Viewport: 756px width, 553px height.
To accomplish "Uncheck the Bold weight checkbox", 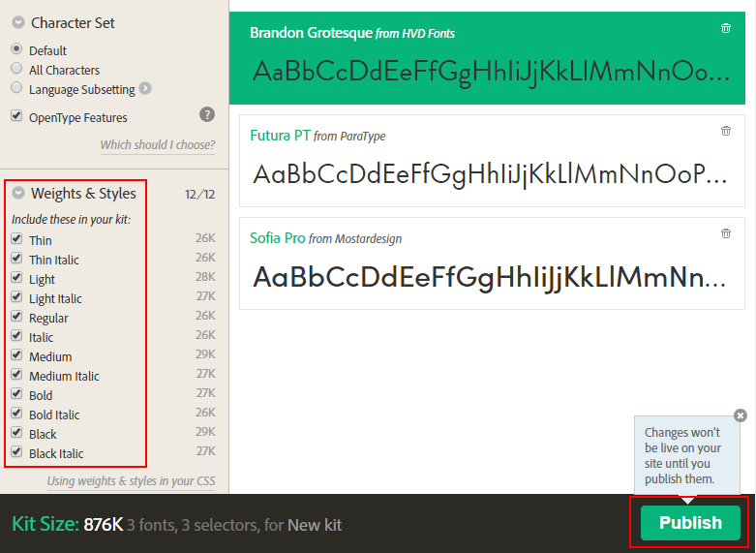I will tap(16, 393).
